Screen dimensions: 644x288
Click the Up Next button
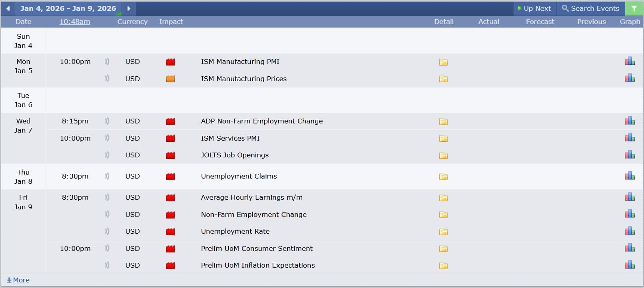[x=534, y=8]
